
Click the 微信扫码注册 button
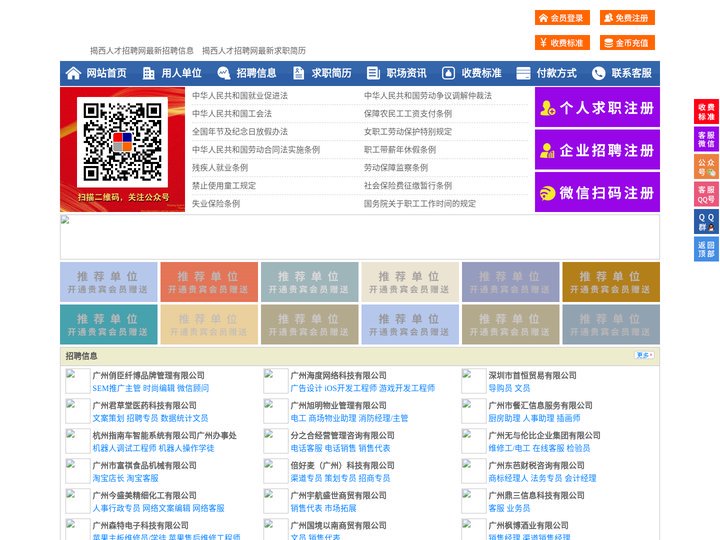tap(597, 192)
